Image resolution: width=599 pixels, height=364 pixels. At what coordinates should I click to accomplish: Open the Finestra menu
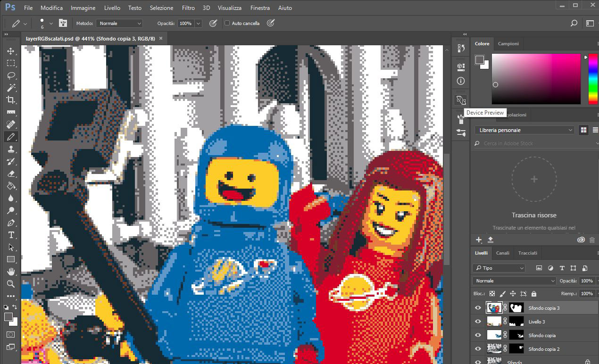[260, 8]
